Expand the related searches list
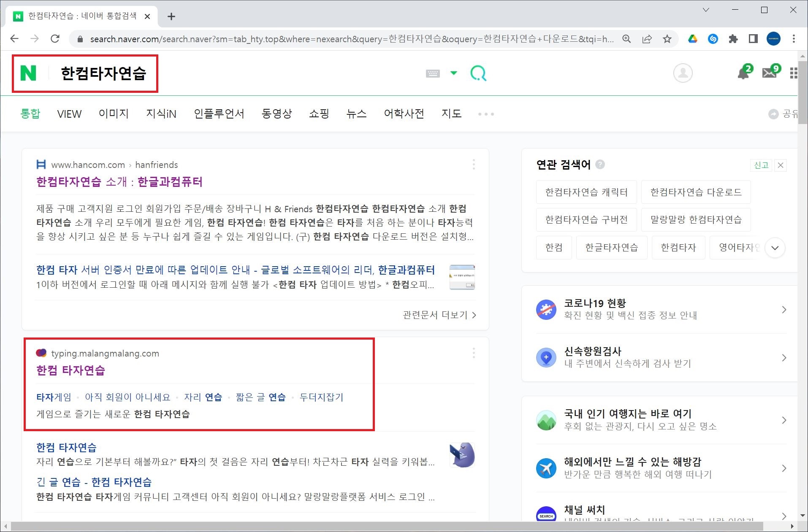The height and width of the screenshot is (532, 808). (x=775, y=248)
